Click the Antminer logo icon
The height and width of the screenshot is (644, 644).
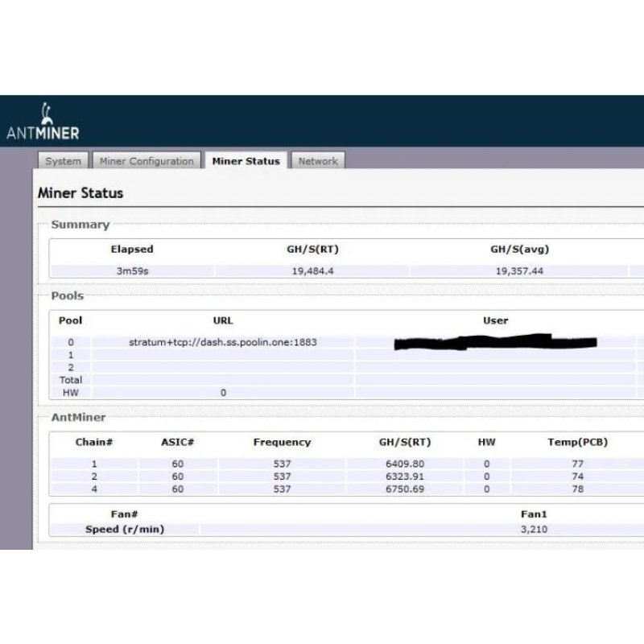pyautogui.click(x=46, y=114)
